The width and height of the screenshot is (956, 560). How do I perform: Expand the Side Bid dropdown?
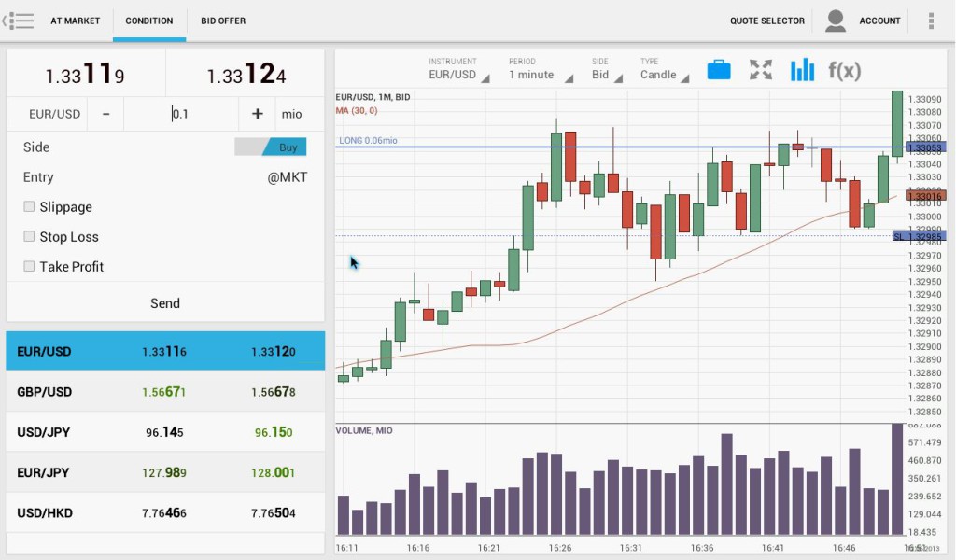pos(606,70)
